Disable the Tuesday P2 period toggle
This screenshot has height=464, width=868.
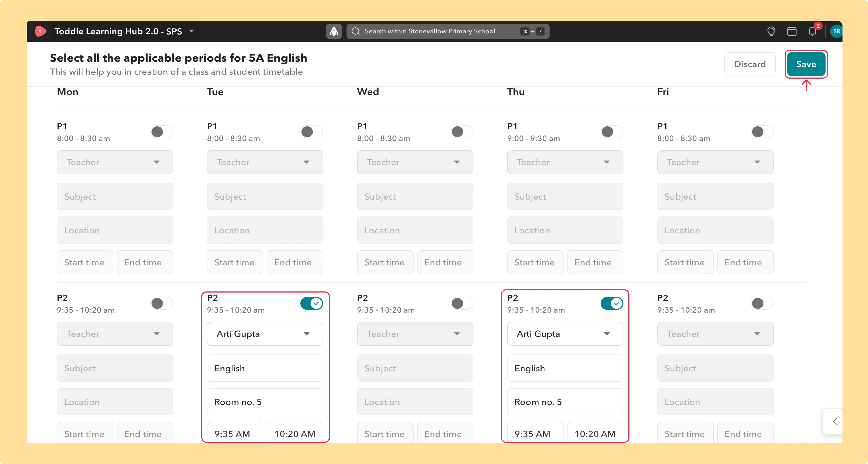(x=312, y=303)
